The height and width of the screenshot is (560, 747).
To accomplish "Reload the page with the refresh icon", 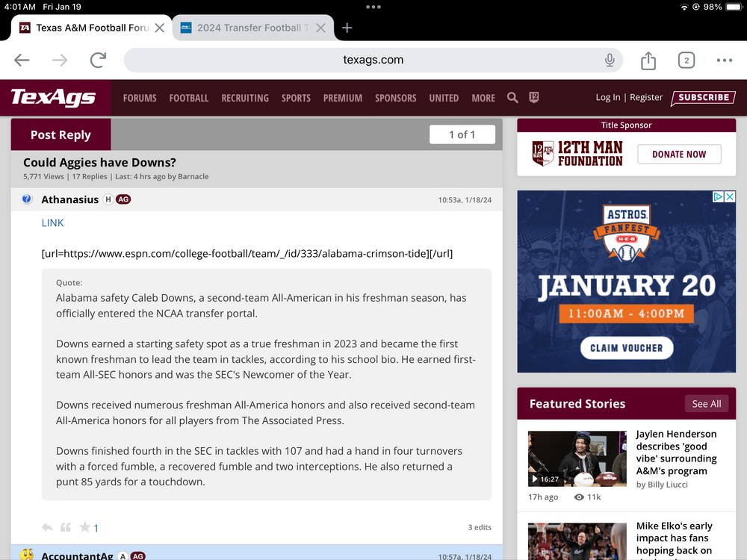I will (x=97, y=60).
